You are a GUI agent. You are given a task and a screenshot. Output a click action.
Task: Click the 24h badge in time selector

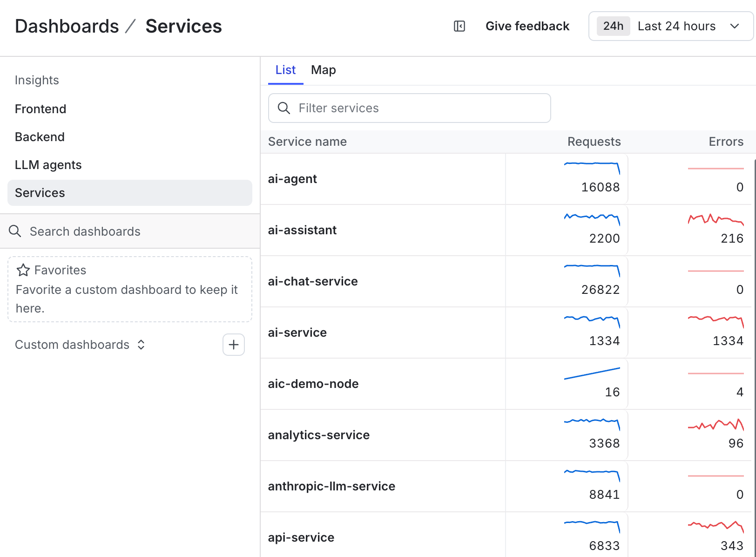pyautogui.click(x=613, y=26)
